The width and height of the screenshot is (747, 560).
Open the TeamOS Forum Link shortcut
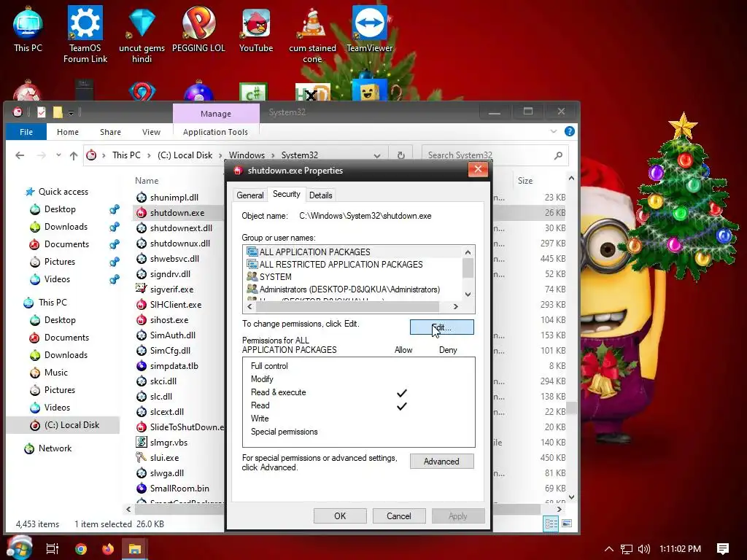tap(85, 34)
